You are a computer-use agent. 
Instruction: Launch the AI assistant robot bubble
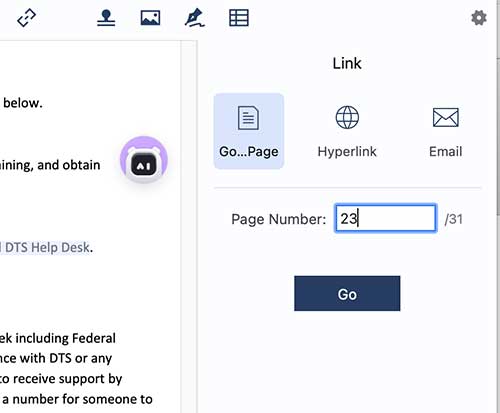point(144,160)
